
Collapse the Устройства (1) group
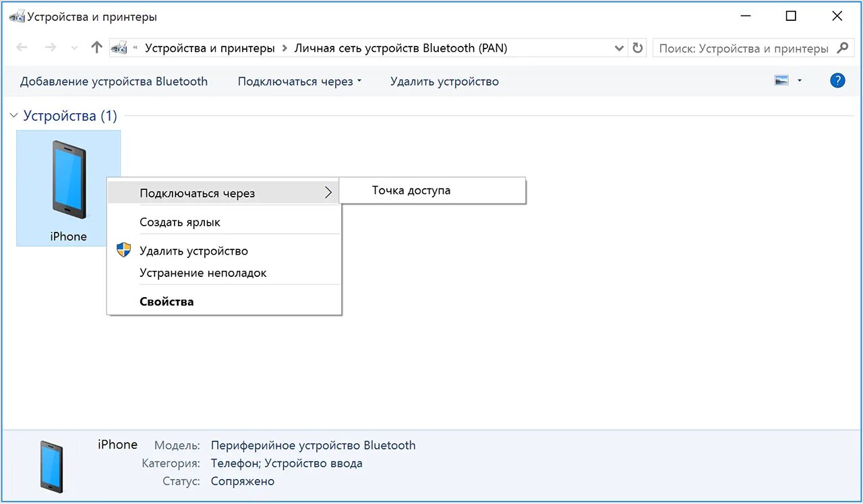click(x=13, y=116)
